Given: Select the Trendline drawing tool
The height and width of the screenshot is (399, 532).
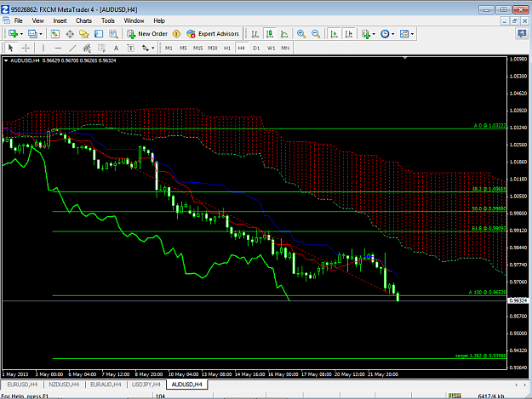Looking at the screenshot, I should [72, 48].
